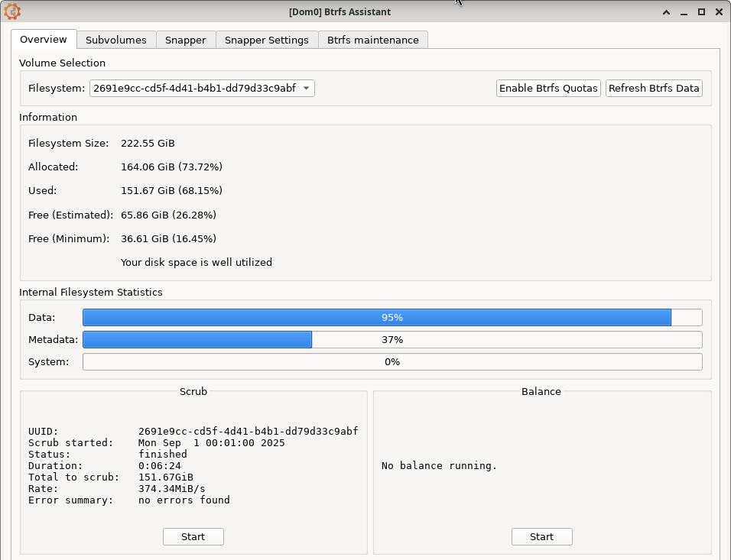731x560 pixels.
Task: Open the Subvolumes tab
Action: pyautogui.click(x=116, y=40)
